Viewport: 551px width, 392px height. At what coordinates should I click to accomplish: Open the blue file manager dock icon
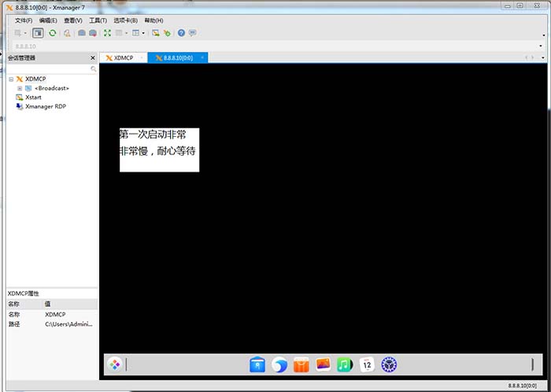[x=257, y=364]
